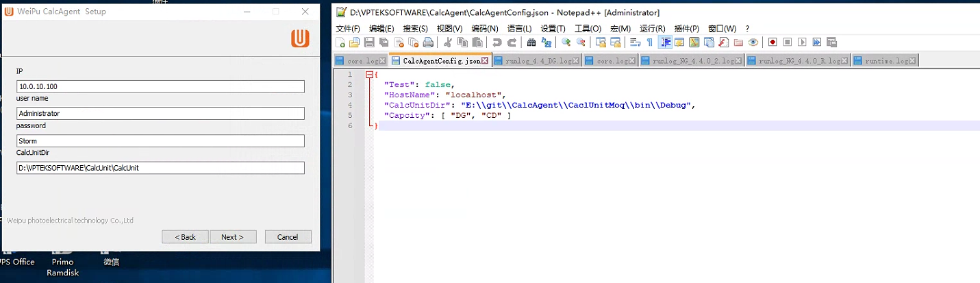The width and height of the screenshot is (980, 283).
Task: Create a new file in Notepad++
Action: (340, 42)
